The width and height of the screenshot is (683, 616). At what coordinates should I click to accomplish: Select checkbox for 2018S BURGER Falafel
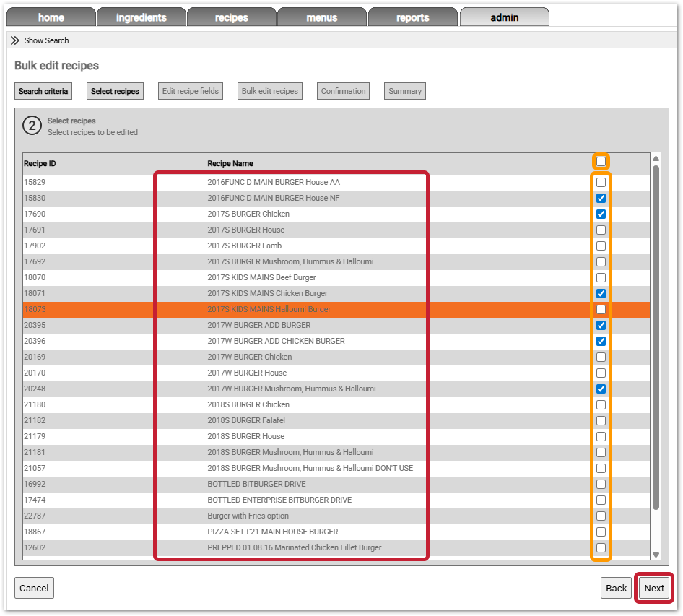tap(601, 421)
